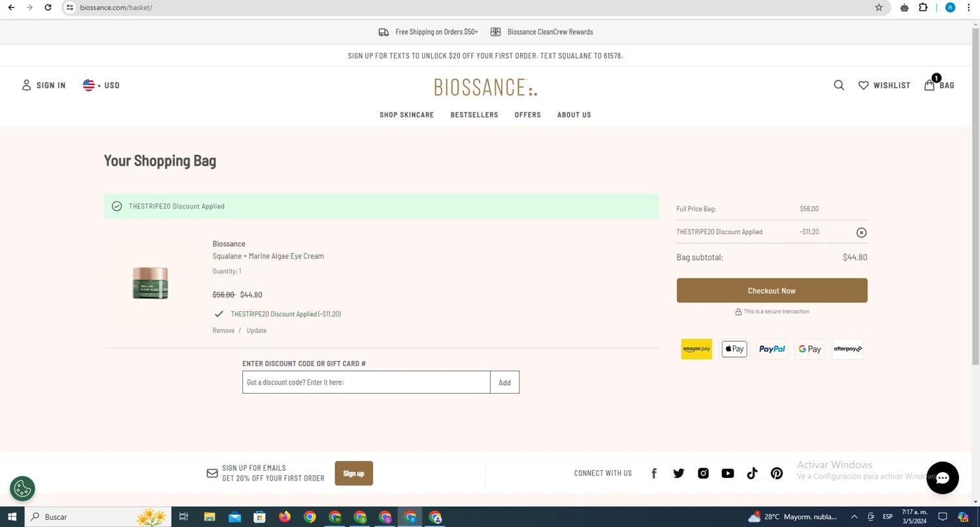Image resolution: width=980 pixels, height=527 pixels.
Task: Remove THESTRIPE20 discount with the X icon
Action: click(861, 233)
